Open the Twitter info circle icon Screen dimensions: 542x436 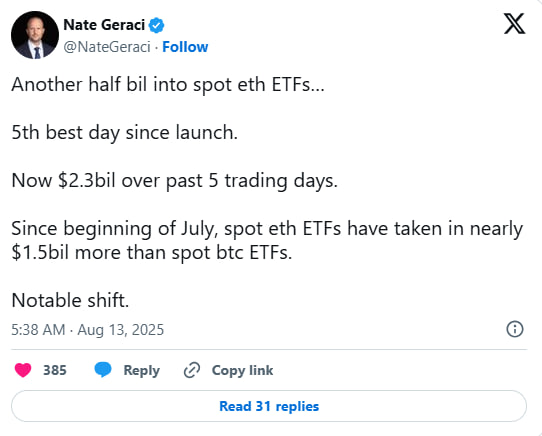[x=515, y=329]
